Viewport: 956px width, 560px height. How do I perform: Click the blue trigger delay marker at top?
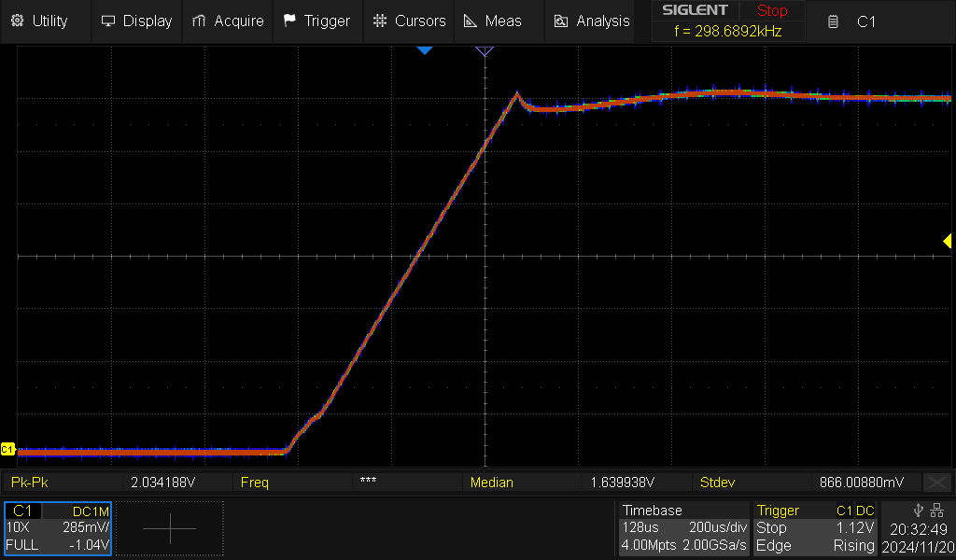(x=425, y=49)
